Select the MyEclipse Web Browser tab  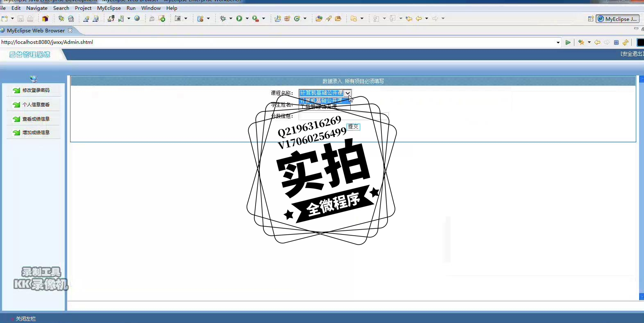36,30
